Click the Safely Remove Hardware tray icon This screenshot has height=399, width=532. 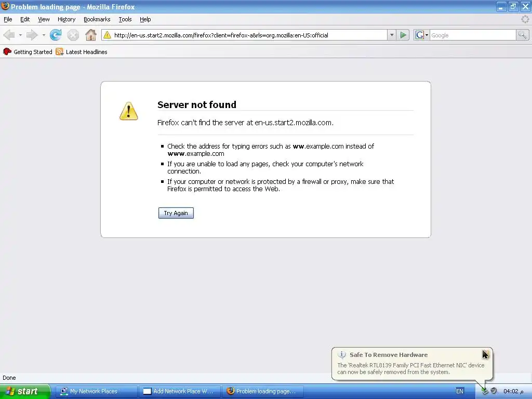point(485,391)
